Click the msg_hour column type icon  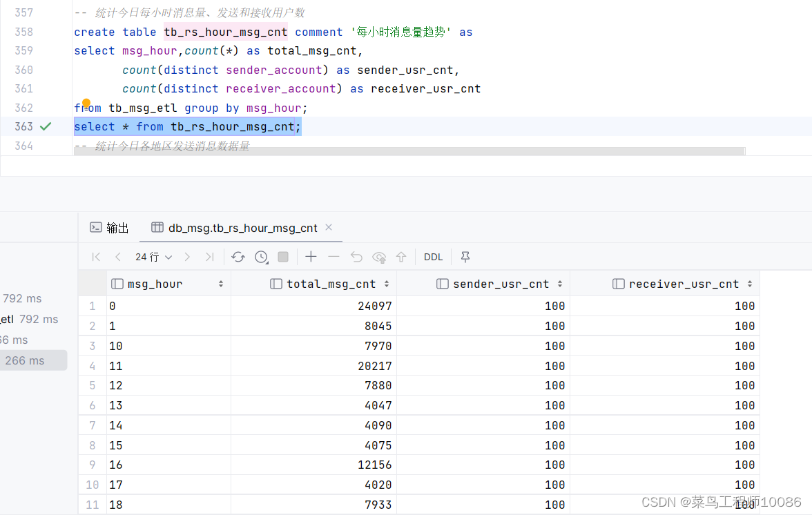coord(117,284)
